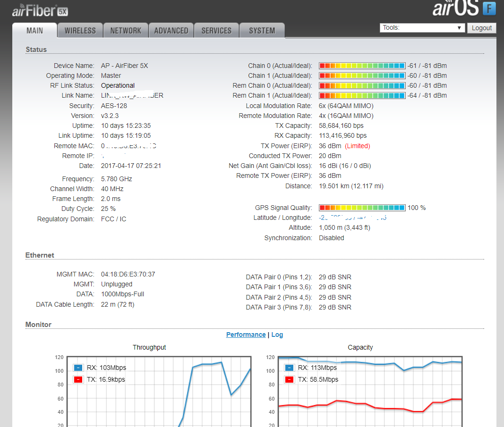The width and height of the screenshot is (504, 427).
Task: Click Frame Length value '2.0 ms'
Action: click(x=111, y=199)
